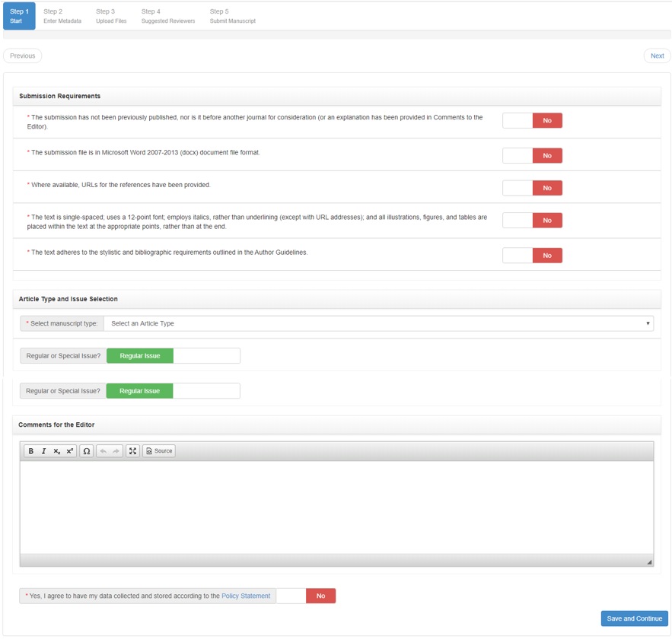Apply italic formatting in the comments editor
Viewport: 672px width, 639px height.
tap(43, 451)
